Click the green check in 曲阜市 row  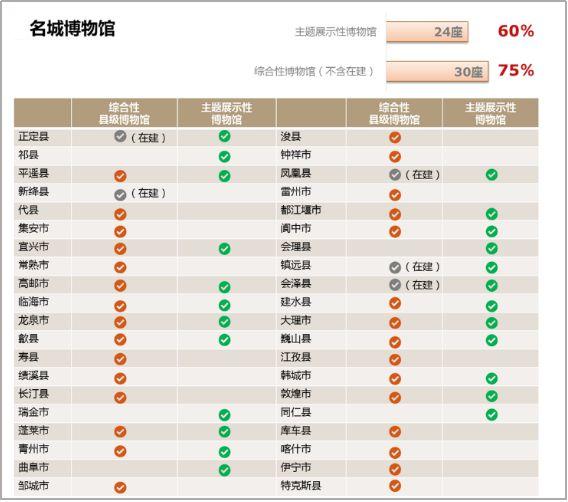225,470
